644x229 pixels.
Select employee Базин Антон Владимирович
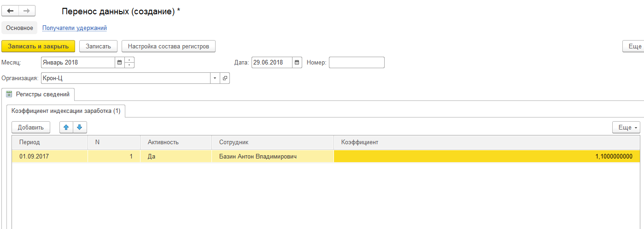(273, 156)
